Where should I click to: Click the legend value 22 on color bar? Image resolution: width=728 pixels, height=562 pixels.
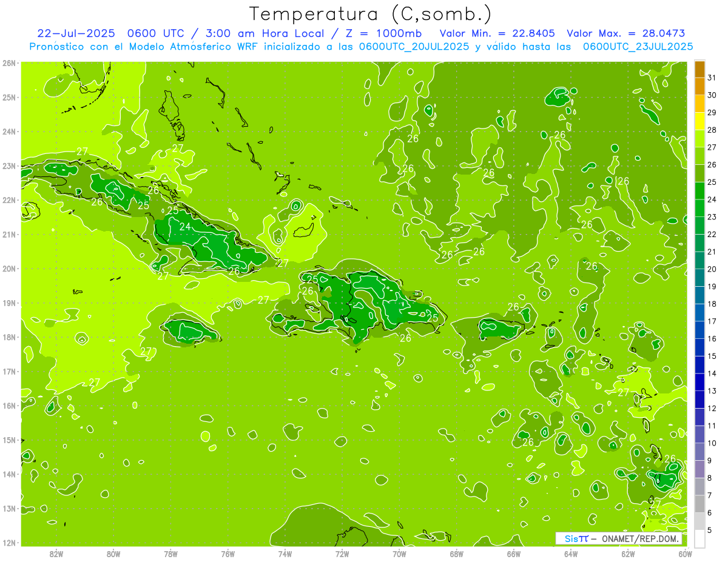coord(712,234)
